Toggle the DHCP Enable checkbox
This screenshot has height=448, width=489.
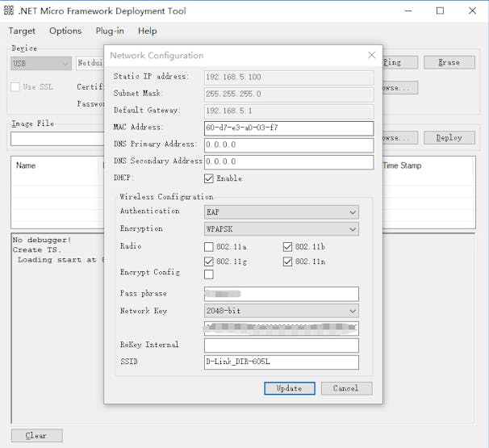[x=209, y=178]
